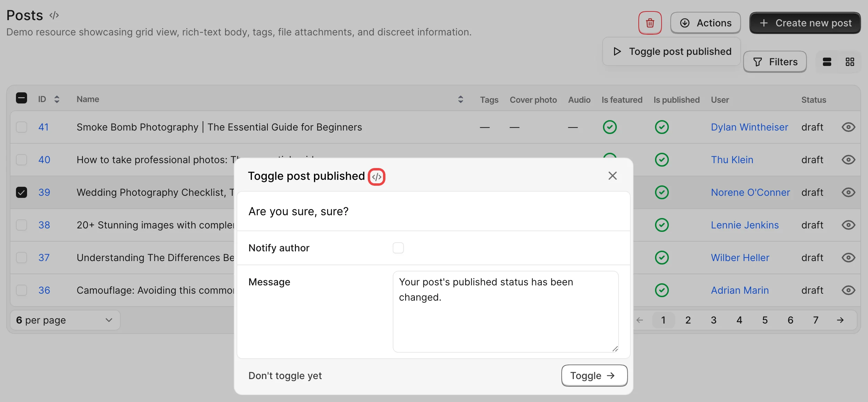
Task: Click Is published check icon for post 36
Action: coord(662,290)
